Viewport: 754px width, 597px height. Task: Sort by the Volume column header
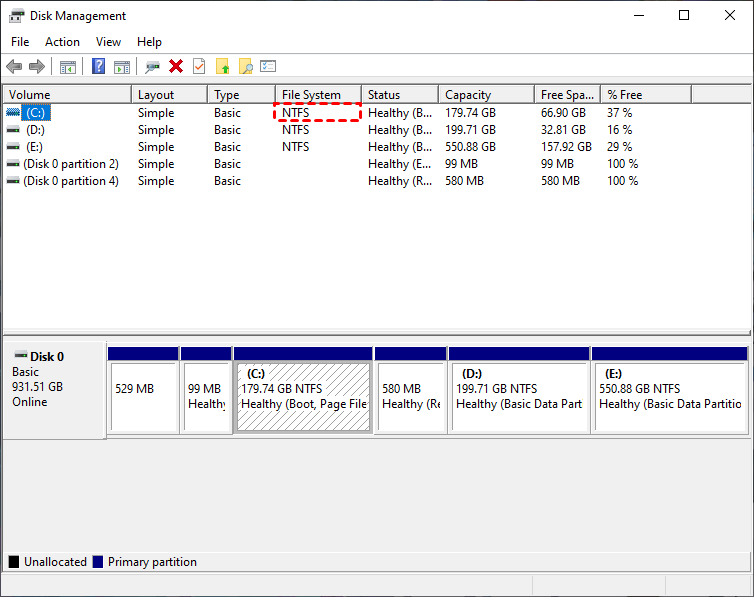[x=67, y=95]
